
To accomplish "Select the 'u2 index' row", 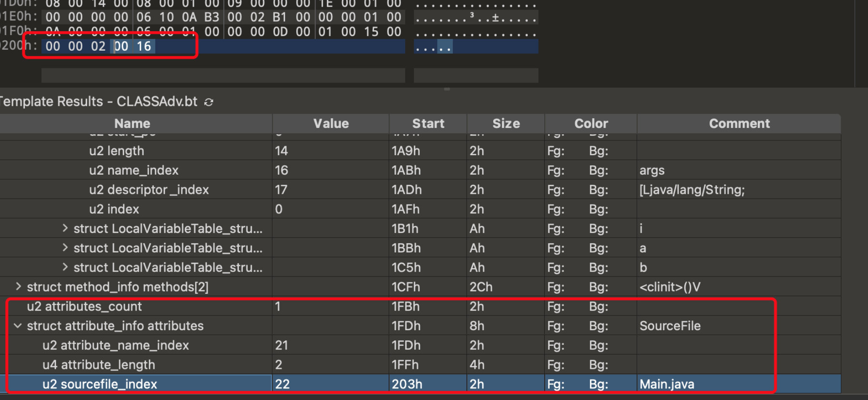I will click(420, 209).
